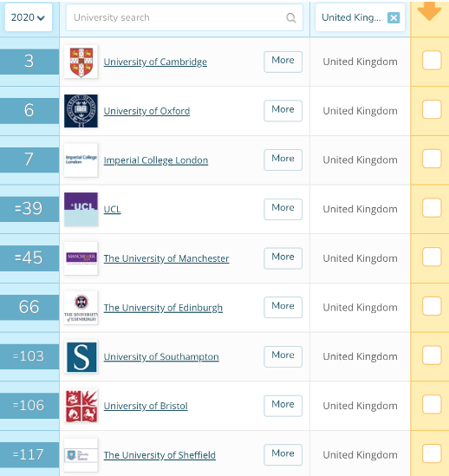Tick the compare checkbox for Southampton
Screen dimensions: 449x476
click(432, 355)
